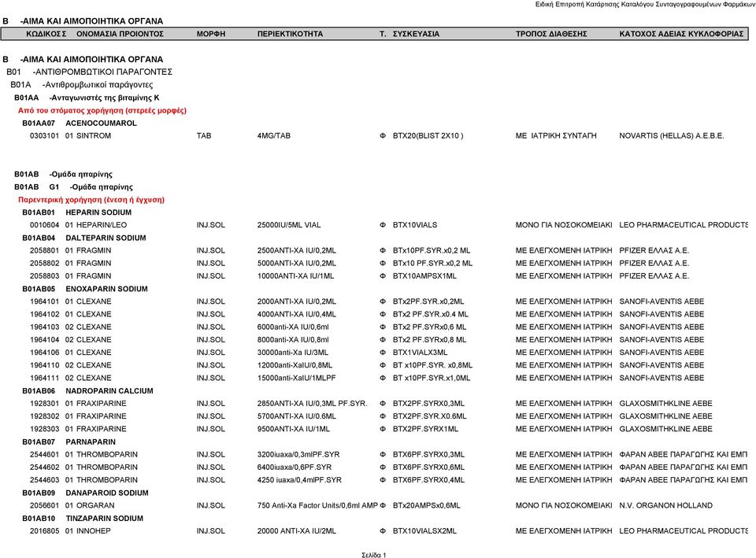Screen dimensions: 756x558
Task: Click the ΣΥΣΚΕΥΑΣΙΑ column header
Action: (416, 34)
